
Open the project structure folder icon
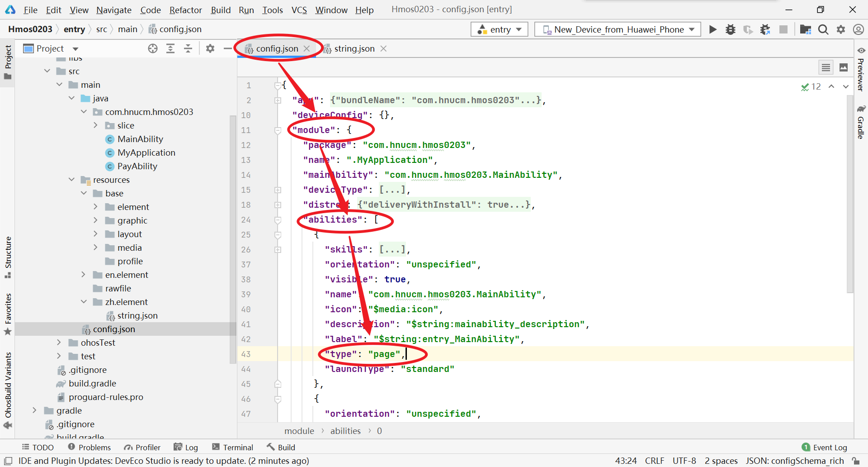806,29
